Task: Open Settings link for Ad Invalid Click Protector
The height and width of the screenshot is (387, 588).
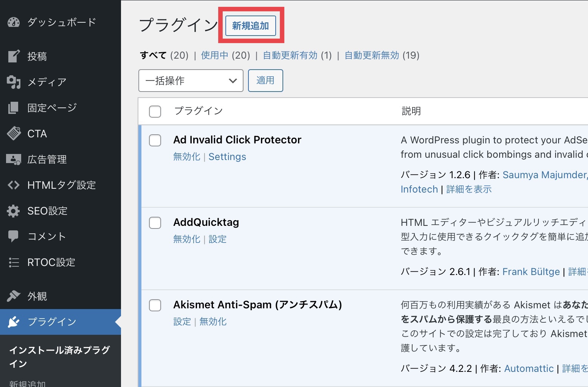Action: pyautogui.click(x=227, y=157)
